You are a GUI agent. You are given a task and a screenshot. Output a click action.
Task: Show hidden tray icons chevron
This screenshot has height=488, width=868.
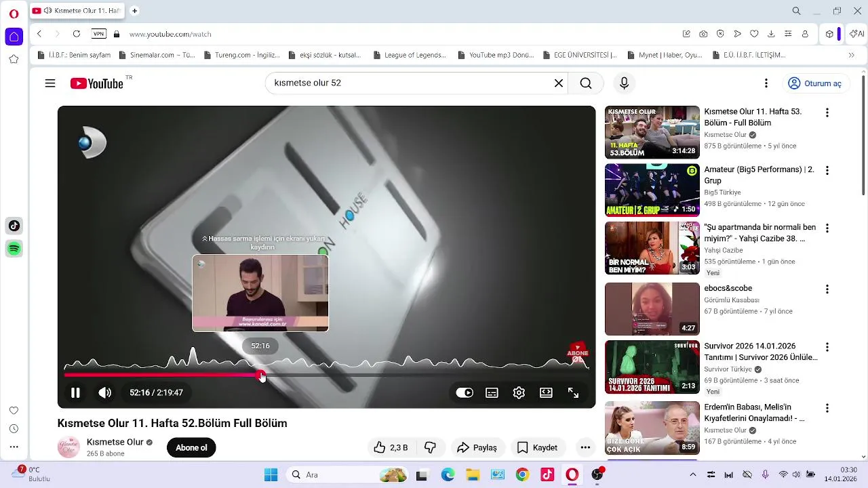(x=692, y=474)
